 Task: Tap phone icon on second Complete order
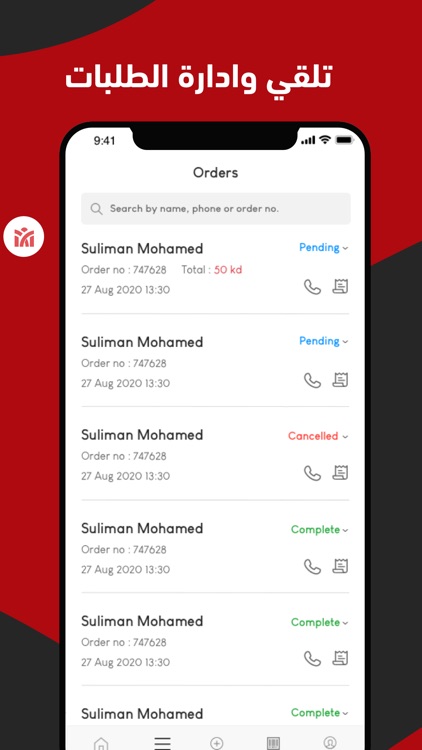tap(312, 659)
